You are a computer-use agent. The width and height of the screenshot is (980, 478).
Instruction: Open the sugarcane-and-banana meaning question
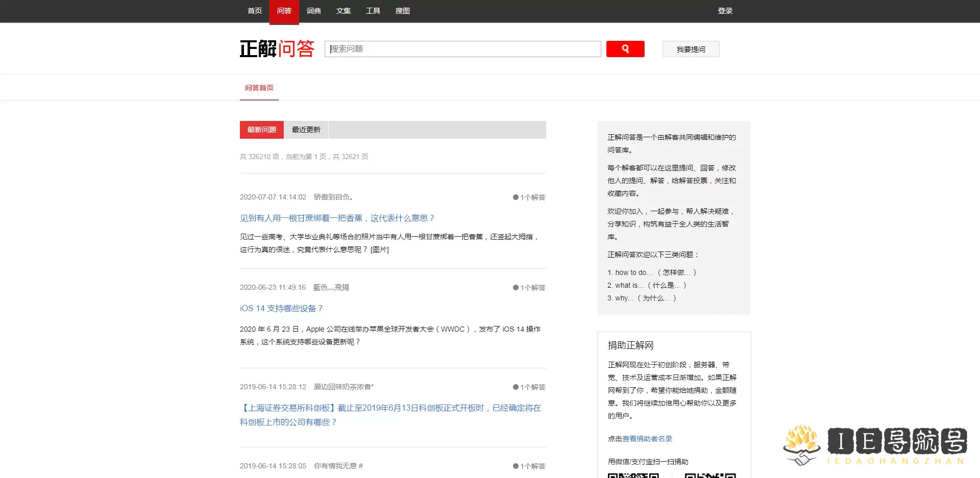click(337, 218)
